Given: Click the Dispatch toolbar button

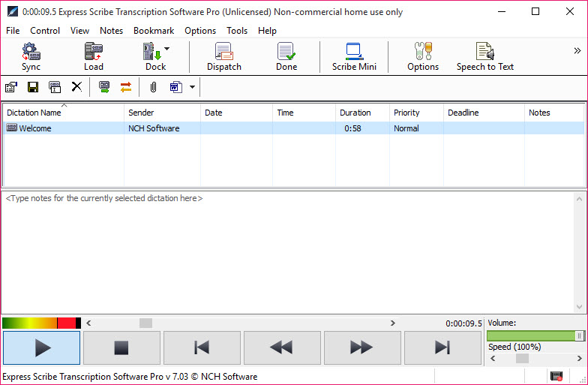Looking at the screenshot, I should [x=224, y=56].
